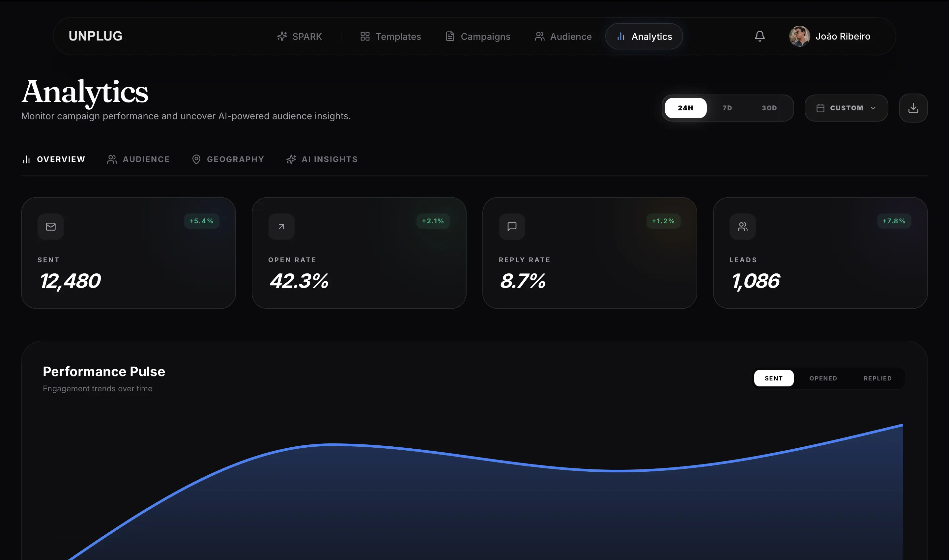949x560 pixels.
Task: Select the 24H time range
Action: [x=685, y=108]
